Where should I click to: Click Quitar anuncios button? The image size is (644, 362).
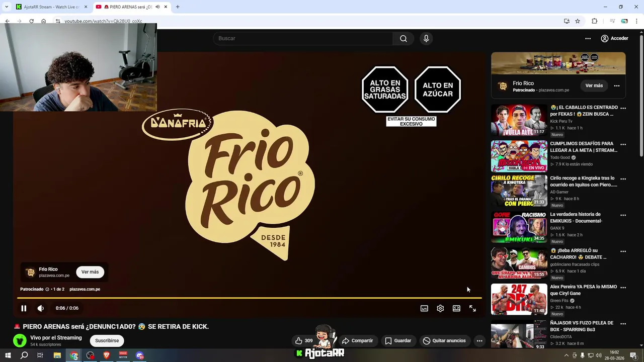click(444, 341)
